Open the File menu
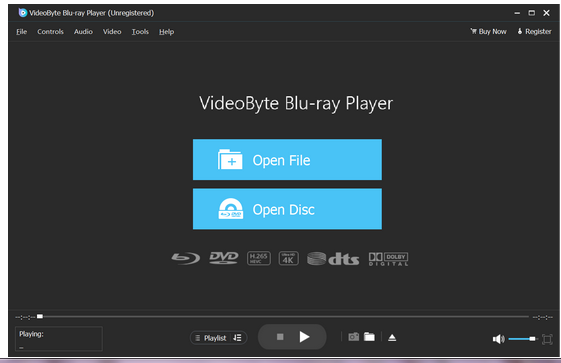This screenshot has width=561, height=363. pos(21,32)
